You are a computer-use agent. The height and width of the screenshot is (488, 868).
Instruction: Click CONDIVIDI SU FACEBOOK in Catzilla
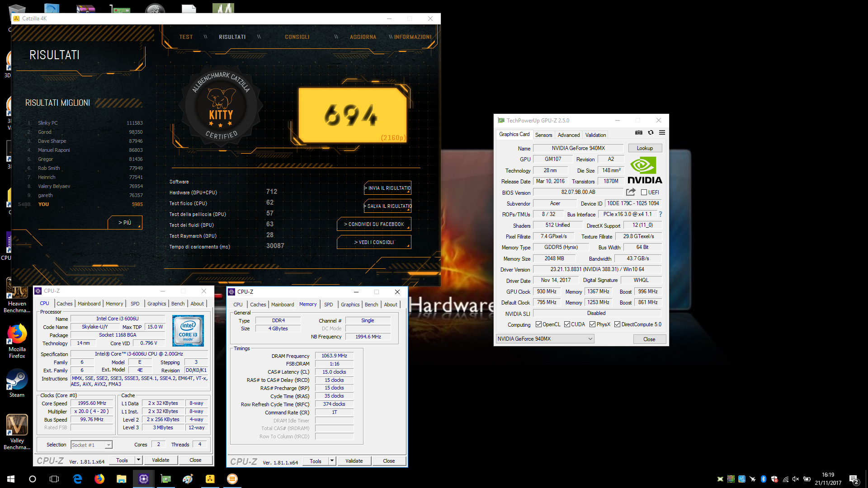click(x=374, y=224)
